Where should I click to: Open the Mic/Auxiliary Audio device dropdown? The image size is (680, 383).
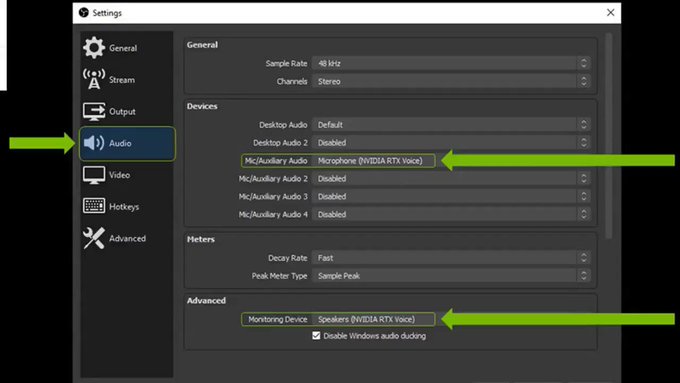coord(373,161)
